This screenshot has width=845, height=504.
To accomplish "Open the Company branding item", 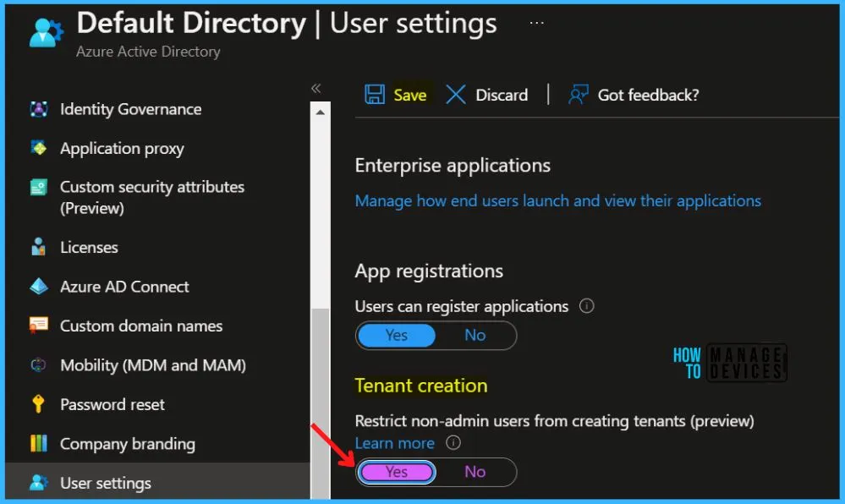I will [x=128, y=444].
